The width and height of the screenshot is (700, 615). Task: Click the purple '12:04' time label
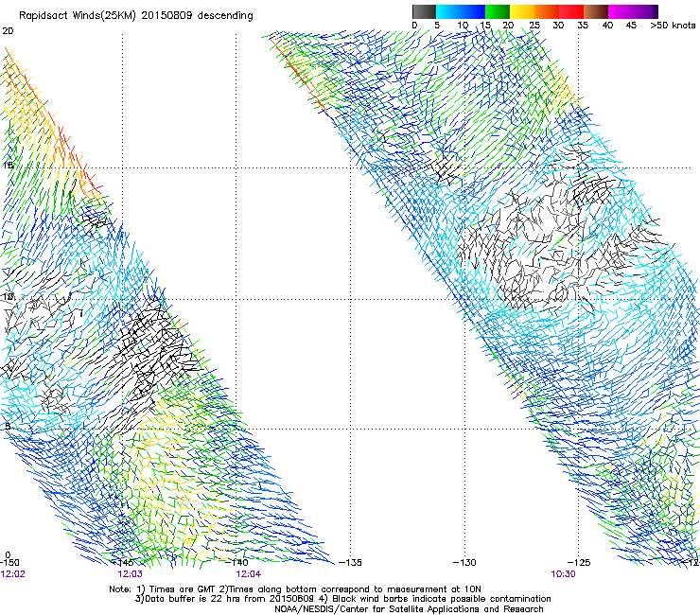249,574
